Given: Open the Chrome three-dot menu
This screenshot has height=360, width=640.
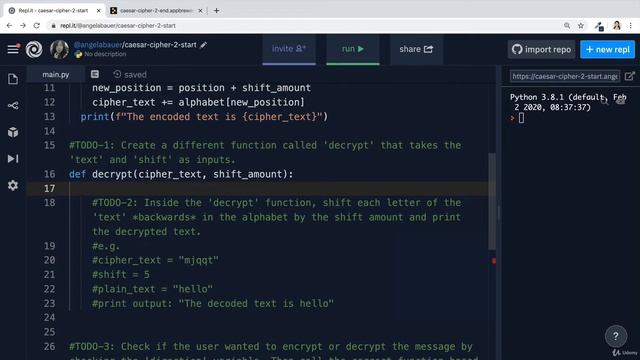Looking at the screenshot, I should [631, 25].
